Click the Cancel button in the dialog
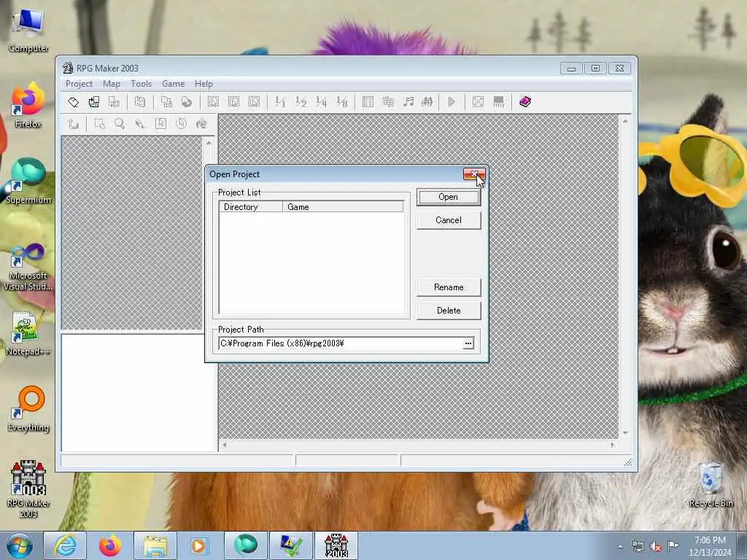Image resolution: width=747 pixels, height=560 pixels. 449,220
